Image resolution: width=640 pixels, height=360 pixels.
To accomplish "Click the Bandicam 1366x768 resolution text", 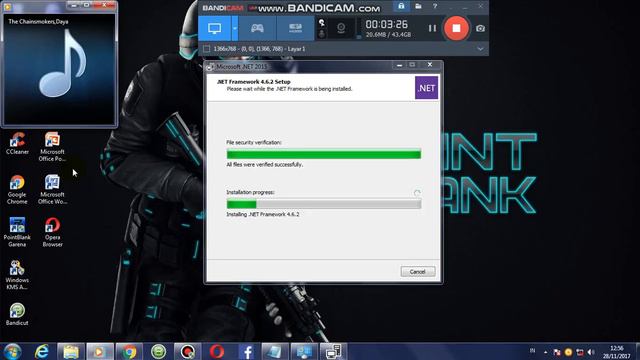I will click(x=259, y=49).
